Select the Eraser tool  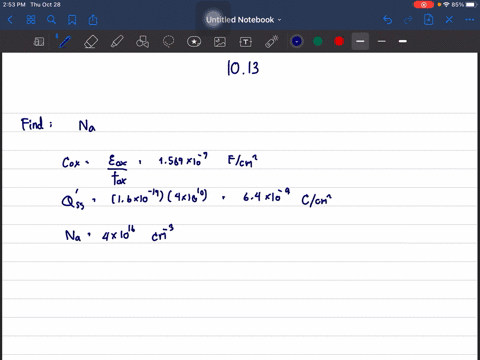91,42
